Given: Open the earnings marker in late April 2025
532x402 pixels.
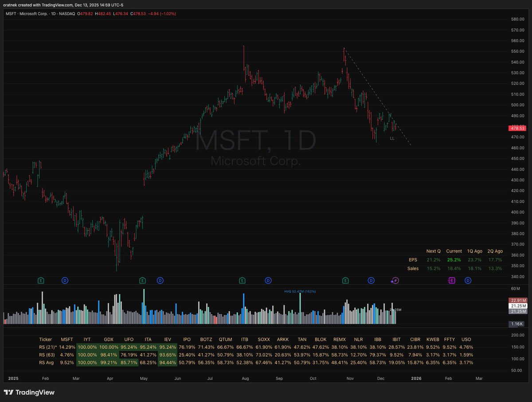Looking at the screenshot, I should 142,280.
